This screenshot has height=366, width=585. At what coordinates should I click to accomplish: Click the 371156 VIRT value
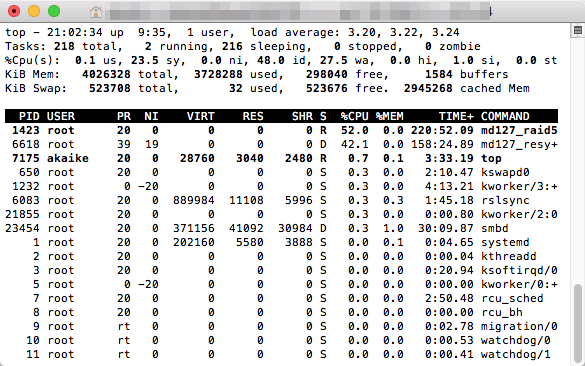pos(194,228)
